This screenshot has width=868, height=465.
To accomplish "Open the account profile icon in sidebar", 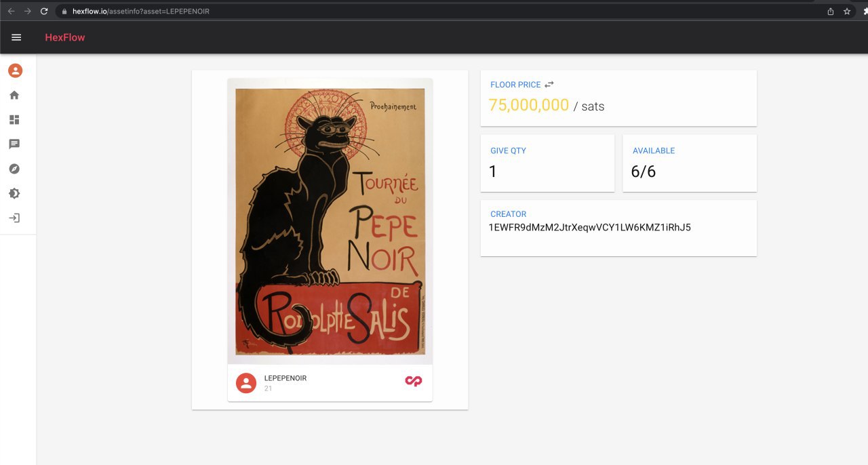I will pyautogui.click(x=15, y=70).
